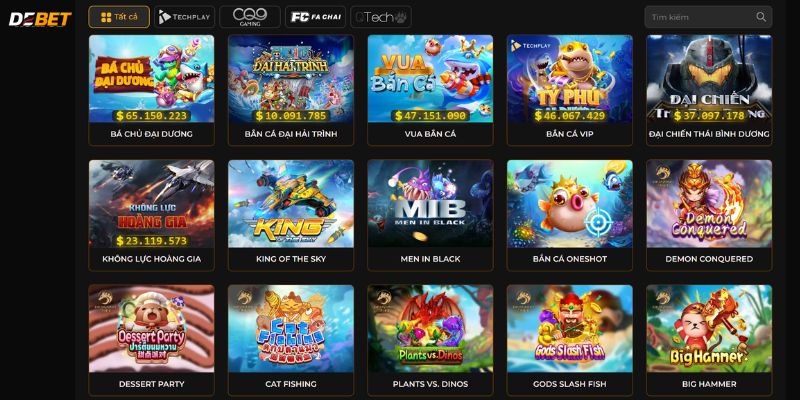Open the Demon Conquered game
800x400 pixels.
click(709, 215)
